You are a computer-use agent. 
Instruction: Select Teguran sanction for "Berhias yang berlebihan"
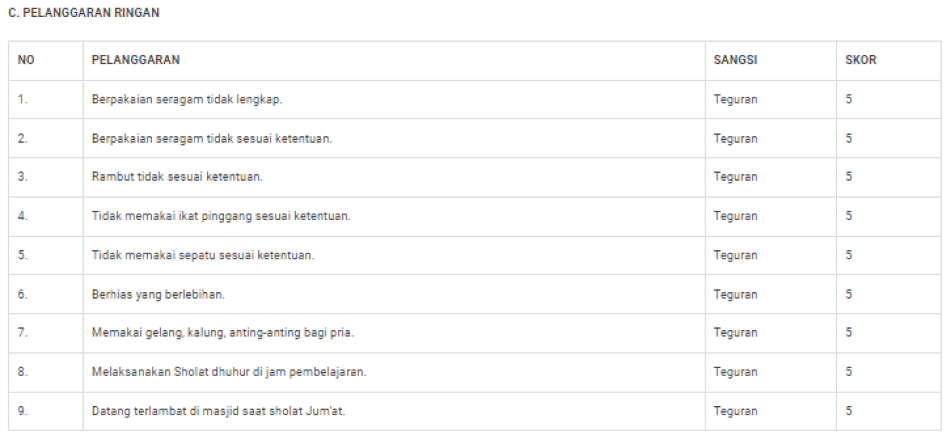coord(735,294)
